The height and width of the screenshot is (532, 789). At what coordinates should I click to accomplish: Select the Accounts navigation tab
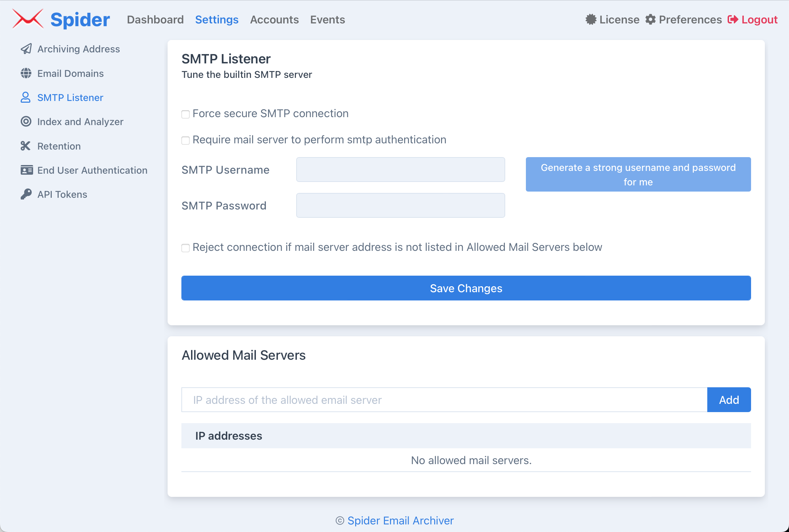point(274,20)
